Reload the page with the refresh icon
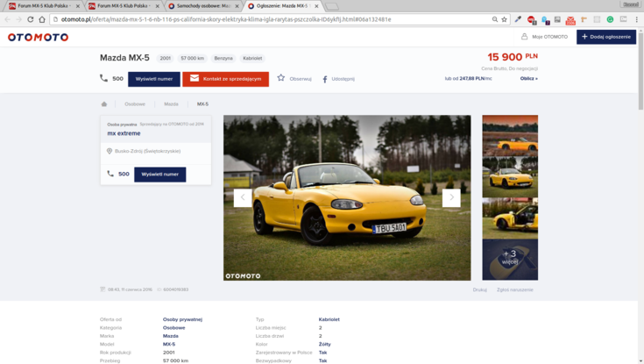 pos(31,19)
